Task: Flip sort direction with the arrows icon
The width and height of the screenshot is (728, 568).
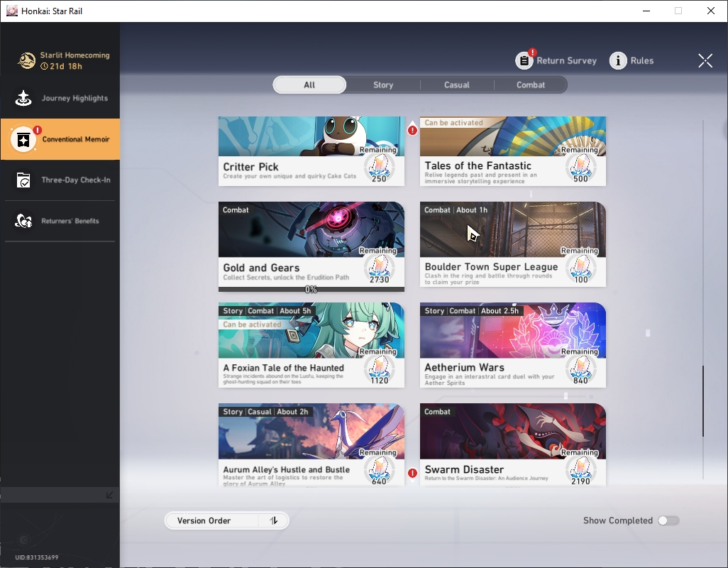Action: tap(273, 520)
